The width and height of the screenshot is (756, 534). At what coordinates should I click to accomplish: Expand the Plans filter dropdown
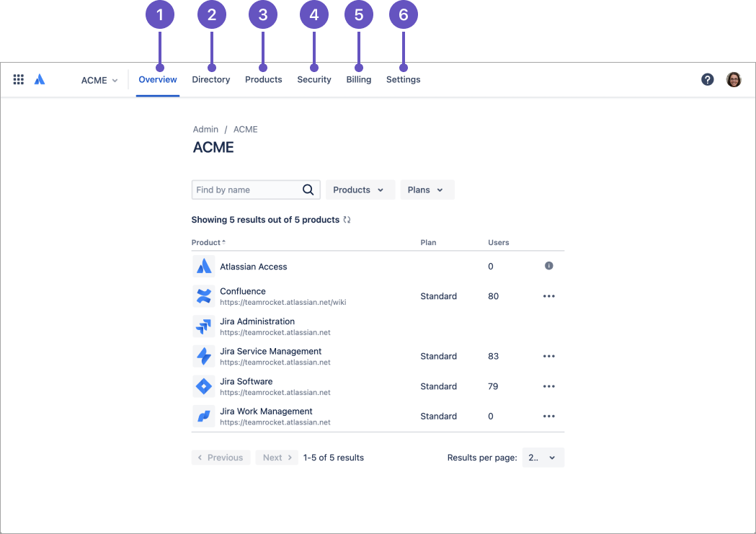tap(427, 190)
